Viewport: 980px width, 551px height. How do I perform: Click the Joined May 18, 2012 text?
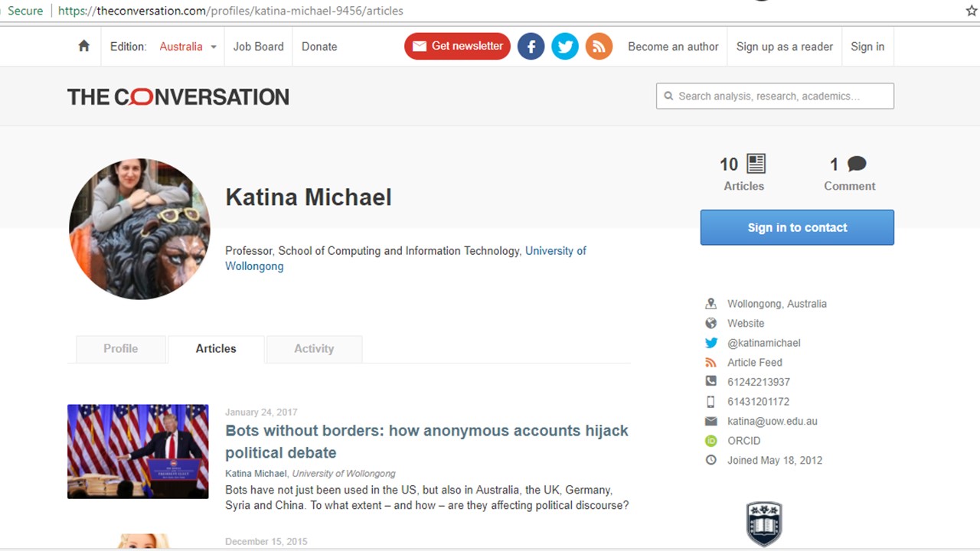coord(775,460)
